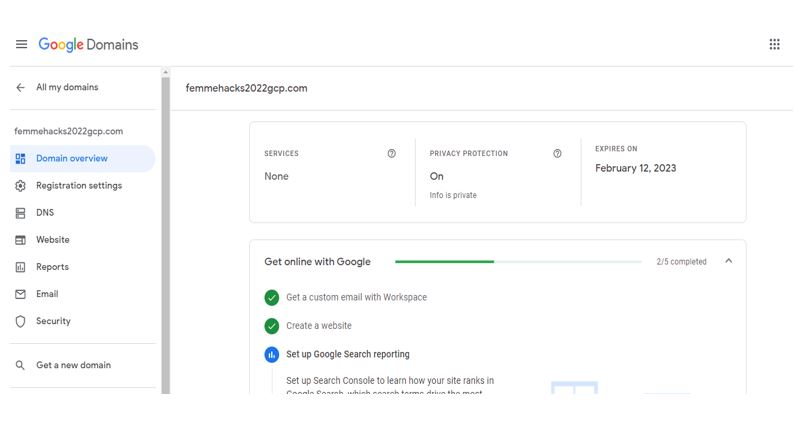Click the sidebar vertical scrollbar
Screen dimensions: 795x444
(165, 235)
